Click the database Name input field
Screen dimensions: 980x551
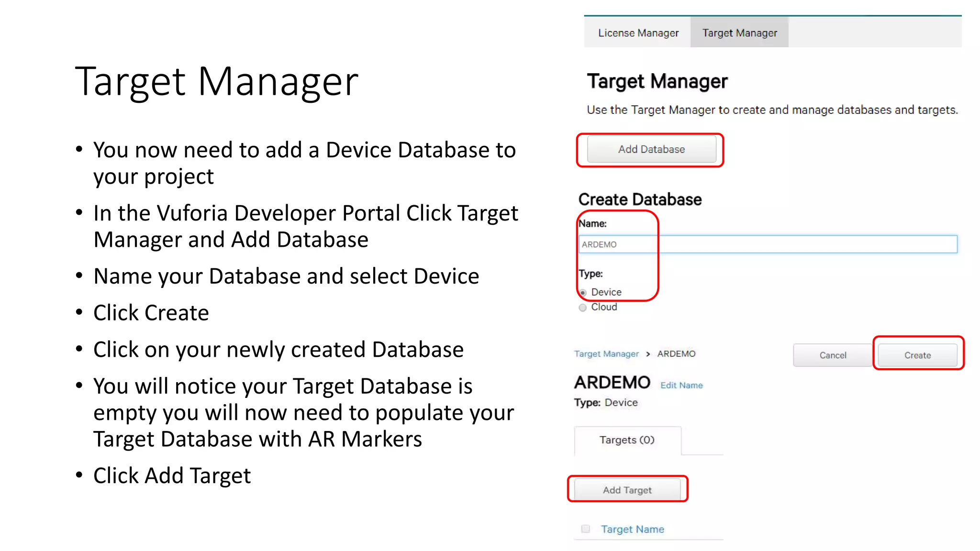[x=768, y=244]
